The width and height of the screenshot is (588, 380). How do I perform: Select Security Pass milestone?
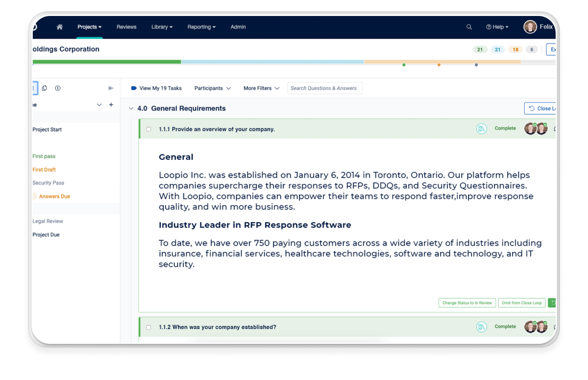48,183
